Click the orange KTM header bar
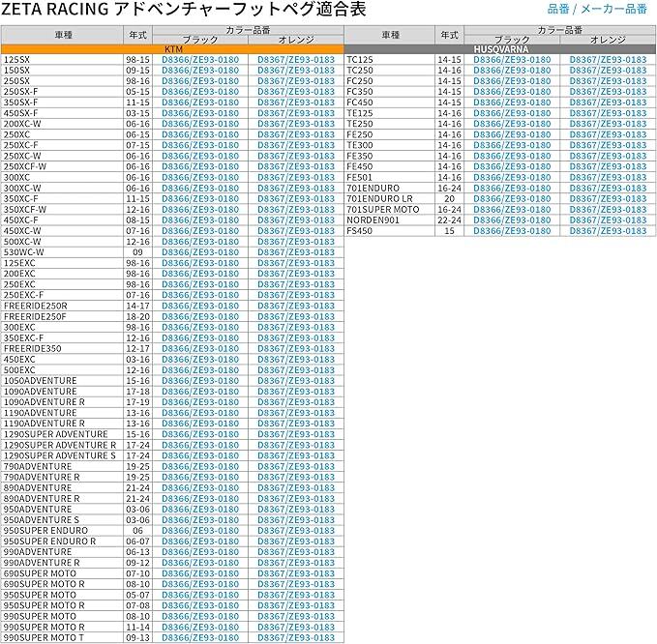This screenshot has width=657, height=644. [172, 48]
